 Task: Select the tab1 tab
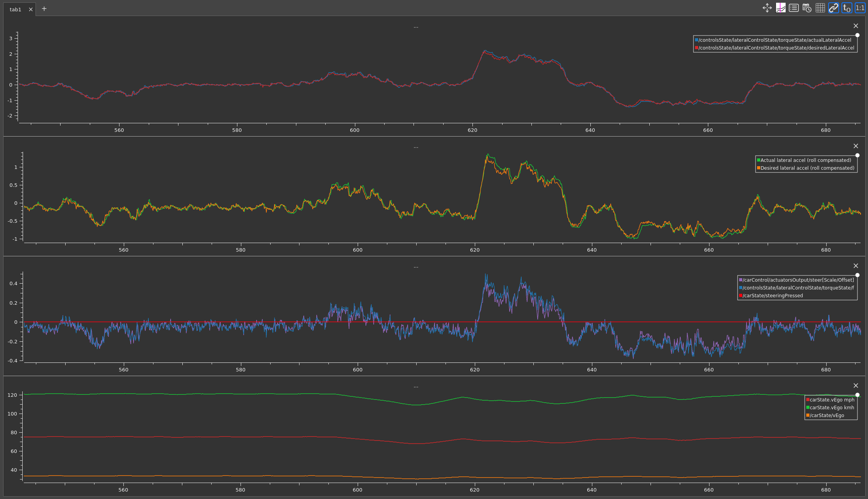16,9
